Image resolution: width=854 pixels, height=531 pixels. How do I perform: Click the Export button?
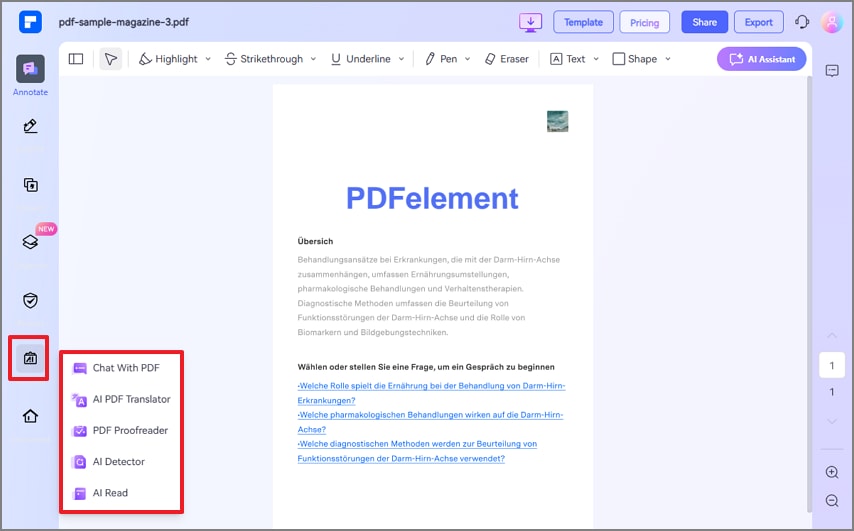pyautogui.click(x=759, y=22)
